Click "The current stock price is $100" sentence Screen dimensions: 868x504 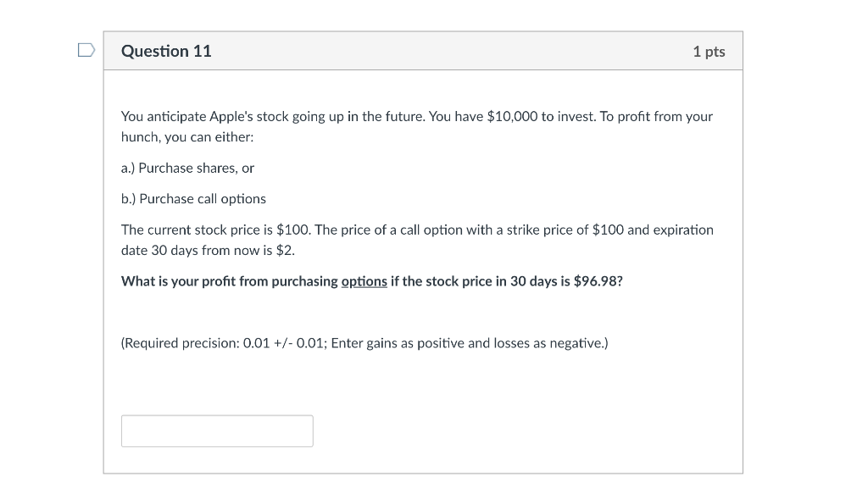(x=216, y=230)
